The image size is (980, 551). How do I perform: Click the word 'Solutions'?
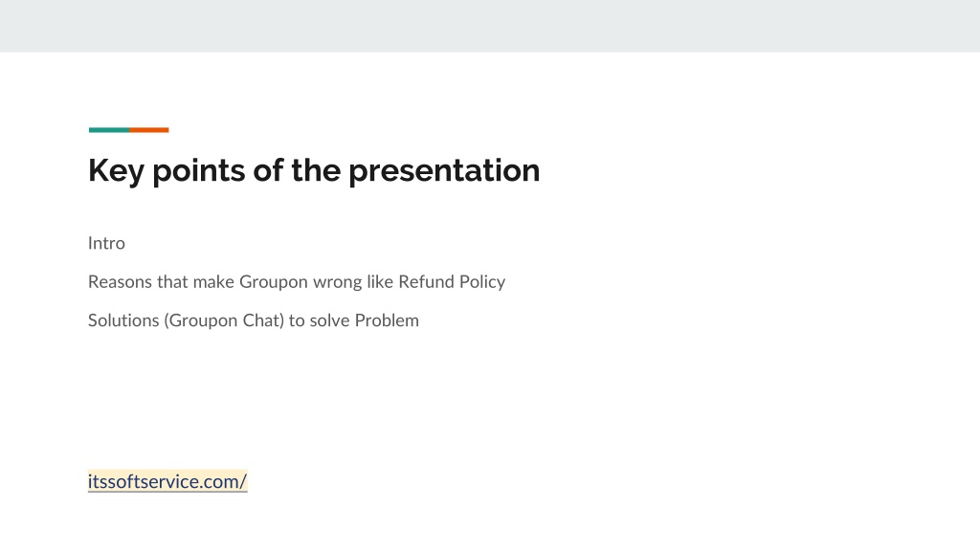(x=123, y=320)
